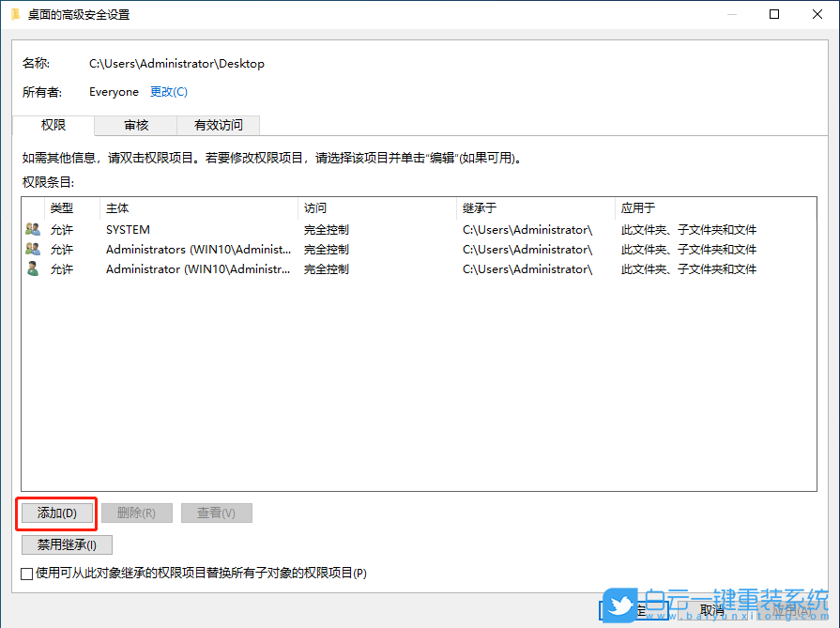
Task: Click the 取消 button to dismiss dialog
Action: (711, 609)
